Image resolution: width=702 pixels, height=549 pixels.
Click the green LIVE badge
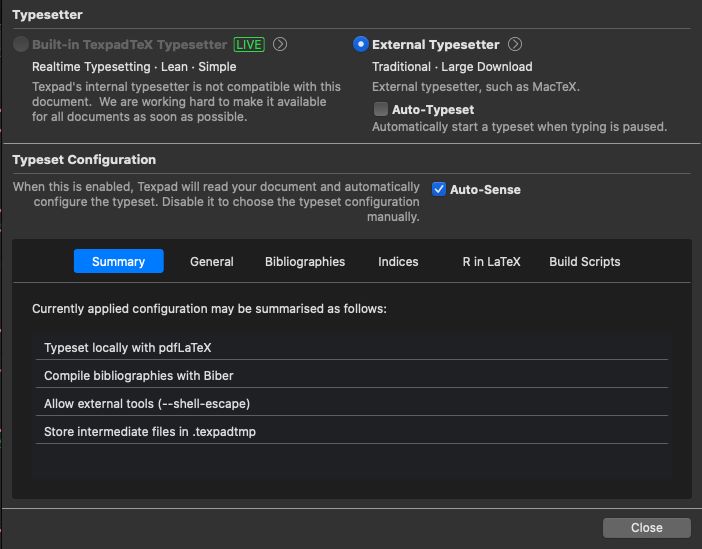click(250, 44)
